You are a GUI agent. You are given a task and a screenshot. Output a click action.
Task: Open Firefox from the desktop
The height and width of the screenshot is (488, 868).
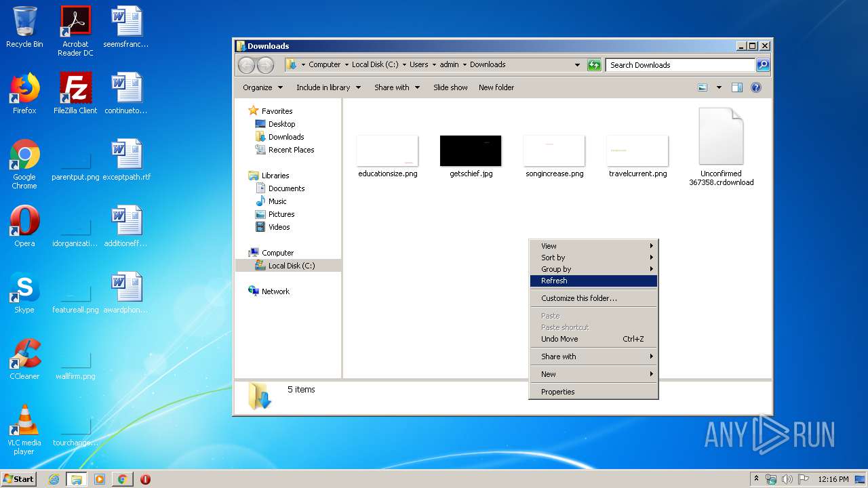point(24,94)
